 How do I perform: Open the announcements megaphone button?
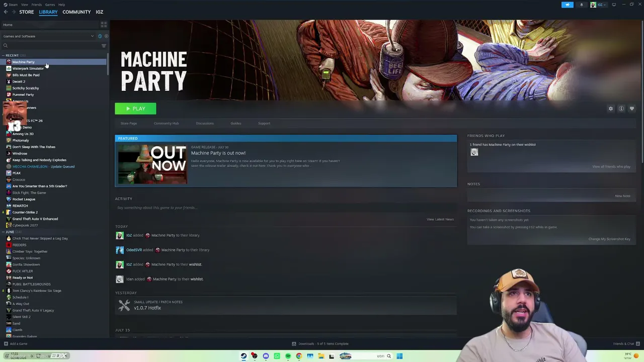pyautogui.click(x=567, y=5)
